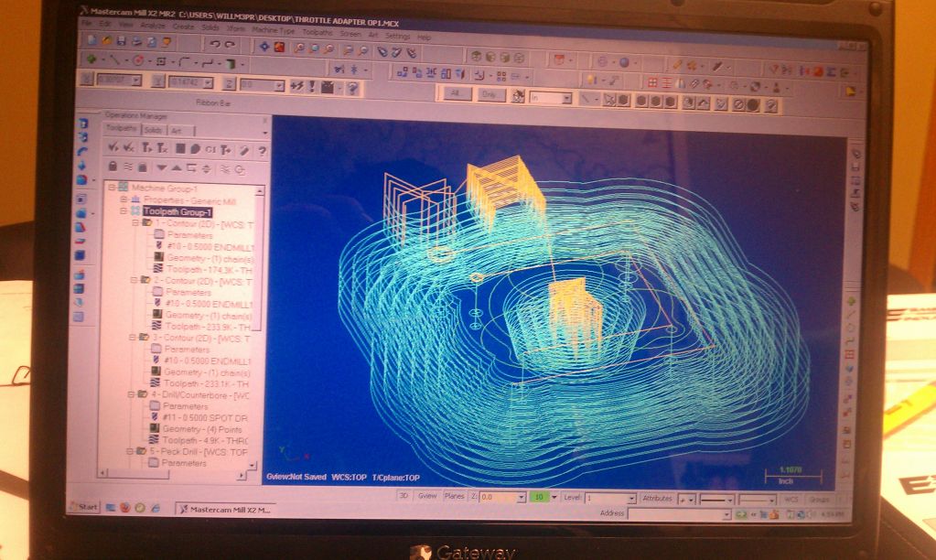The height and width of the screenshot is (560, 936).
Task: Click the red Repaint icon
Action: 279,47
